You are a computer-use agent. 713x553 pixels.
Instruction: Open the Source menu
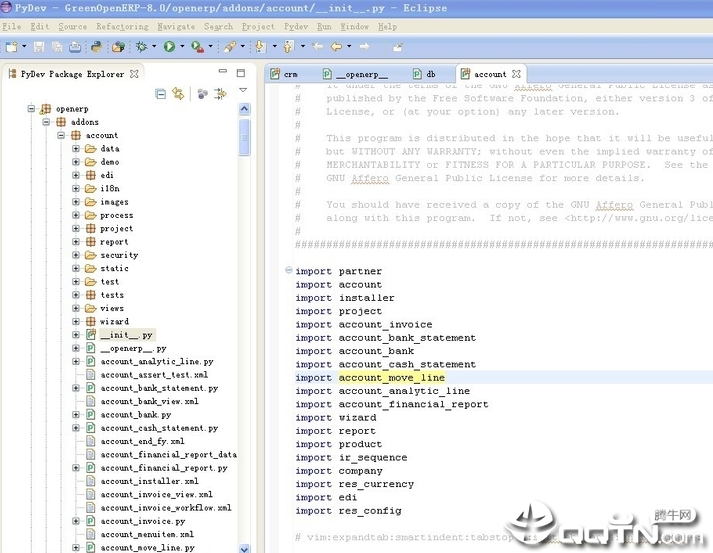tap(72, 26)
